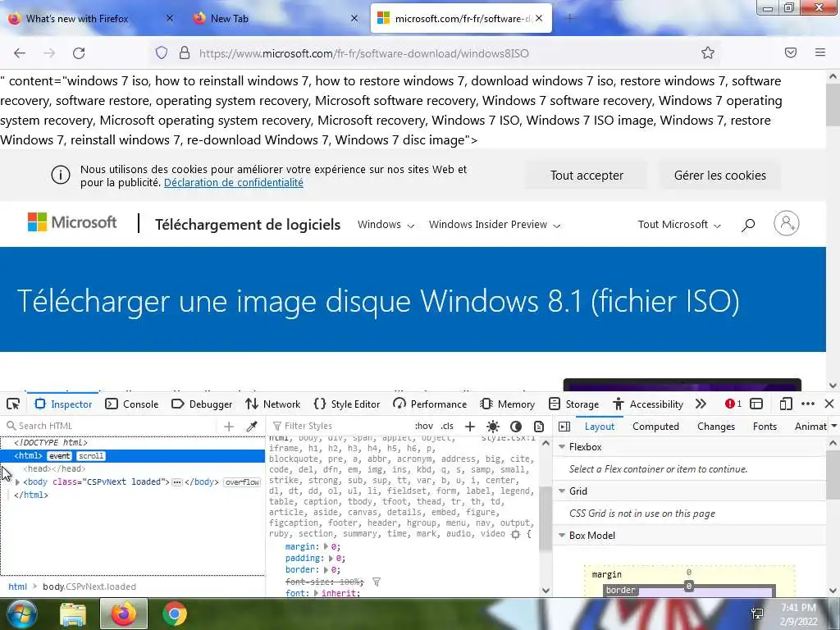This screenshot has width=840, height=630.
Task: Open the Windows Insider Preview dropdown
Action: coord(495,225)
